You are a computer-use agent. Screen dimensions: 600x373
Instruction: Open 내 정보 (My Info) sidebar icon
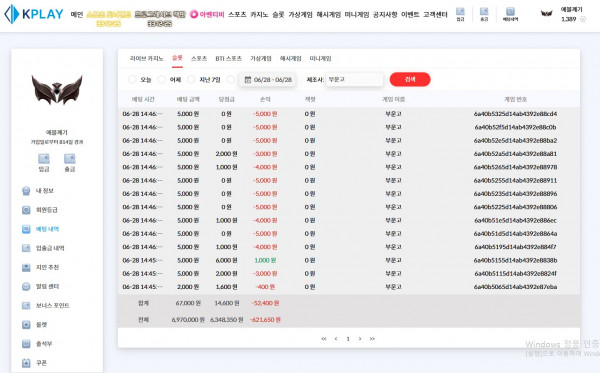[x=26, y=191]
